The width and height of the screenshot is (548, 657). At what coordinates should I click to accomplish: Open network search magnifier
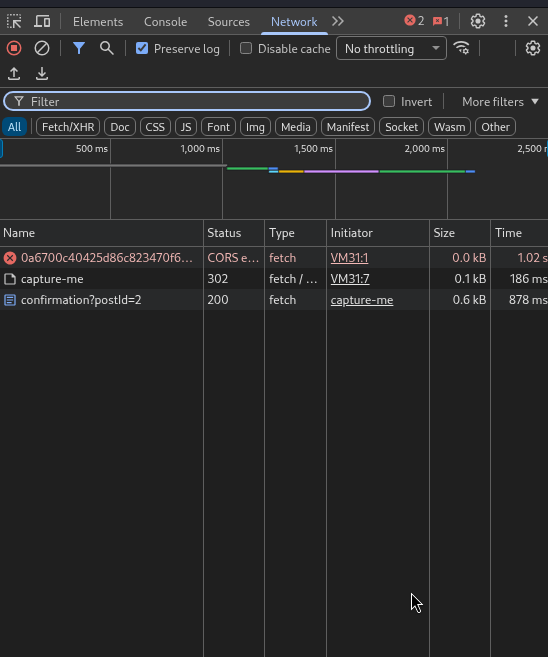[x=106, y=48]
